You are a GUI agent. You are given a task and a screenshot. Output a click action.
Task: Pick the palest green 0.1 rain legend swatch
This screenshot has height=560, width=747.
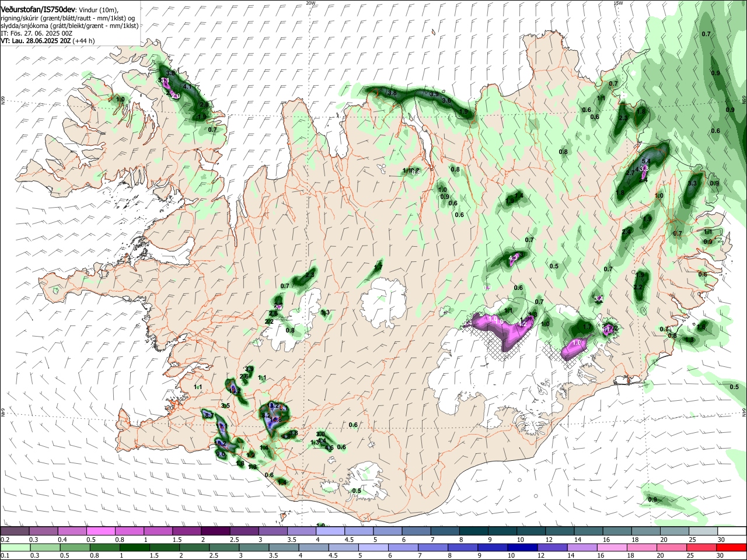15,548
